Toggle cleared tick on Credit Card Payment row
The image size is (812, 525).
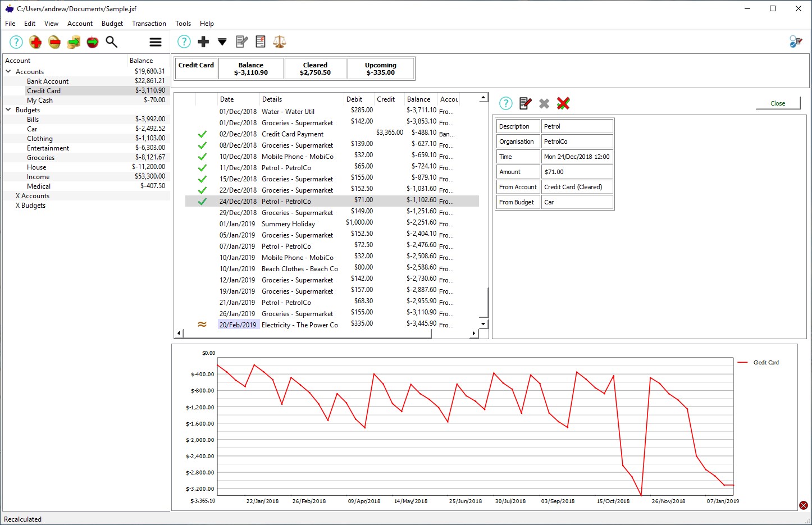click(x=202, y=134)
